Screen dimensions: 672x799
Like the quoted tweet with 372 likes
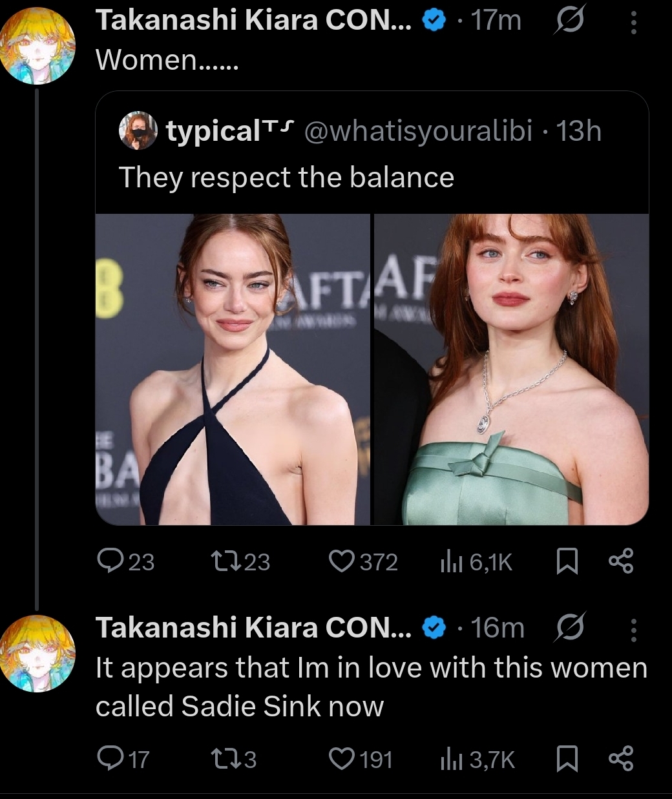343,561
